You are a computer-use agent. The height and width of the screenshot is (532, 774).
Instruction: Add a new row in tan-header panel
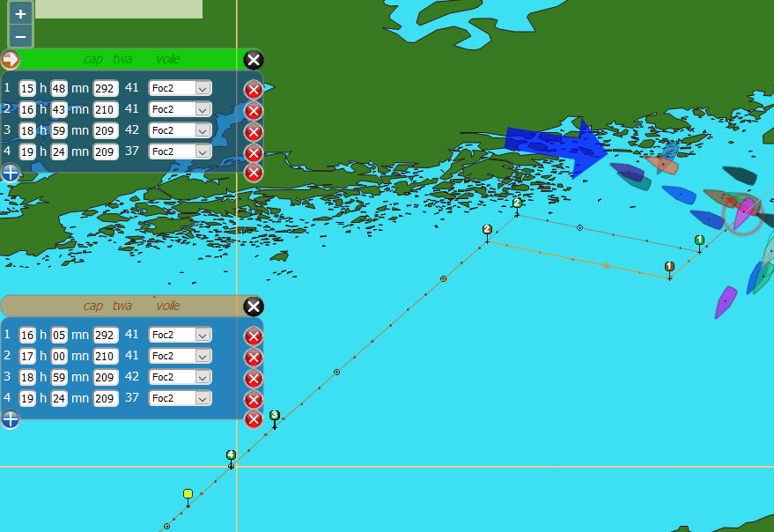(x=10, y=419)
